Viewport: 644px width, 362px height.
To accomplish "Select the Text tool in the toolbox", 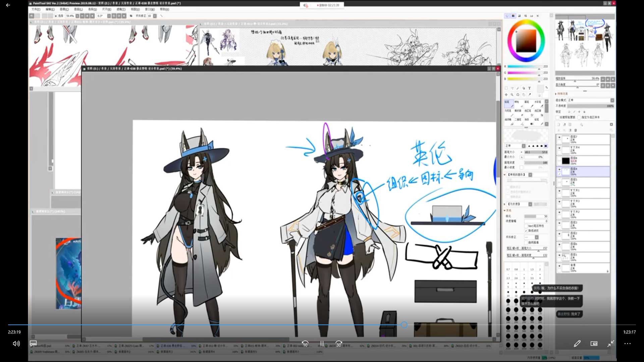I will pos(529,88).
